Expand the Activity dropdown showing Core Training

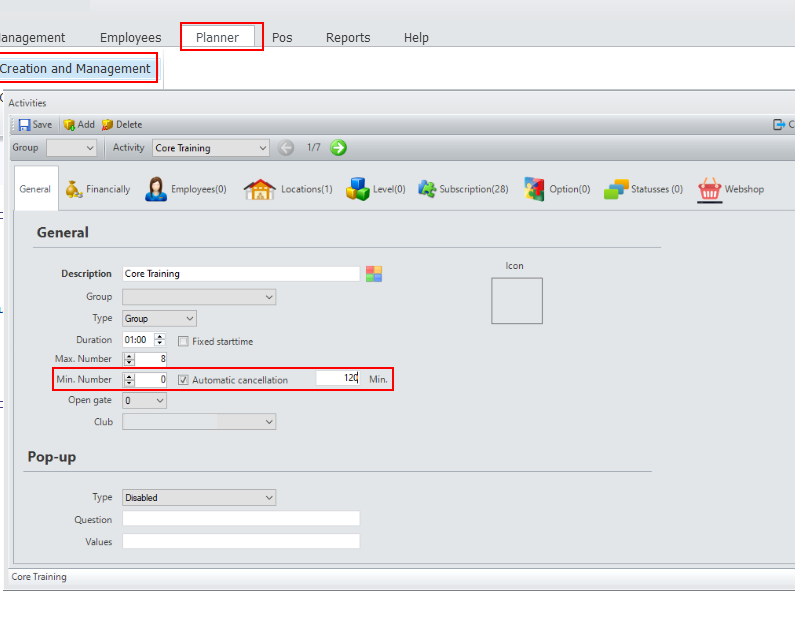[x=263, y=148]
